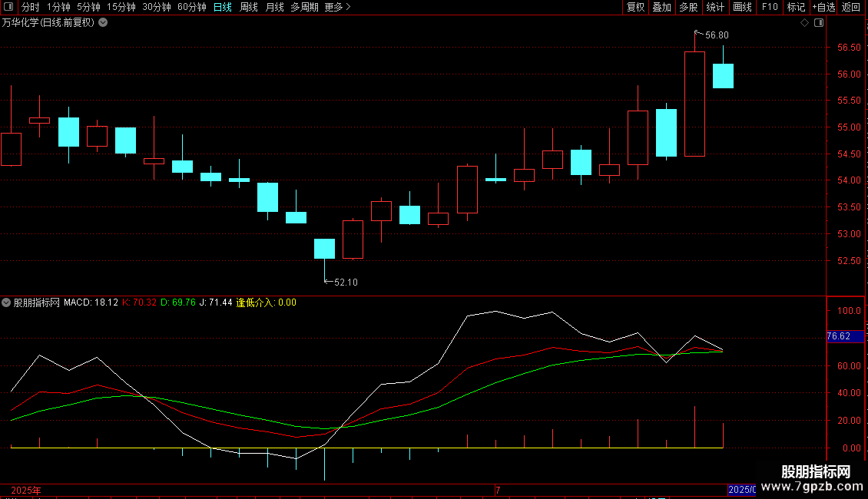Toggle the side panel icon near price axis
Image resolution: width=868 pixels, height=499 pixels.
[x=819, y=23]
